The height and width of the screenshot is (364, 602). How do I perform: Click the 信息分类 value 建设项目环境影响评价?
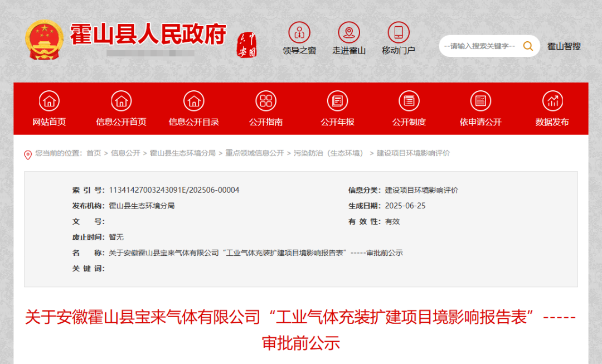pyautogui.click(x=421, y=190)
